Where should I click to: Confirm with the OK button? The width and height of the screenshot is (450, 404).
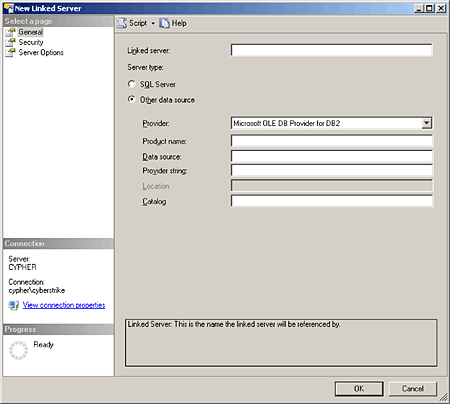point(359,389)
